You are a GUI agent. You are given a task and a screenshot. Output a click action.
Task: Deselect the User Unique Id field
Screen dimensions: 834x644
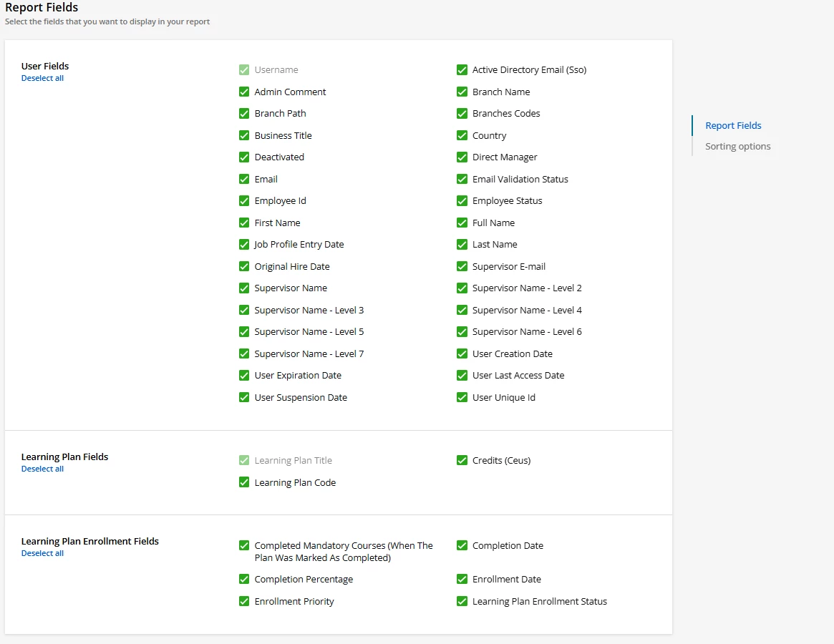click(x=462, y=397)
